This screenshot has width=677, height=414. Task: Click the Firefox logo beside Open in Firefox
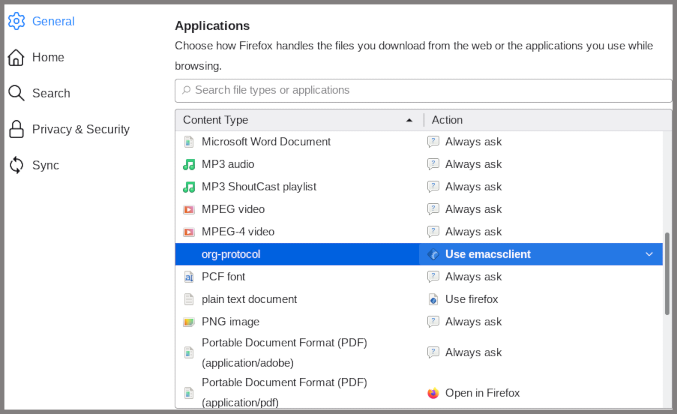pyautogui.click(x=433, y=393)
